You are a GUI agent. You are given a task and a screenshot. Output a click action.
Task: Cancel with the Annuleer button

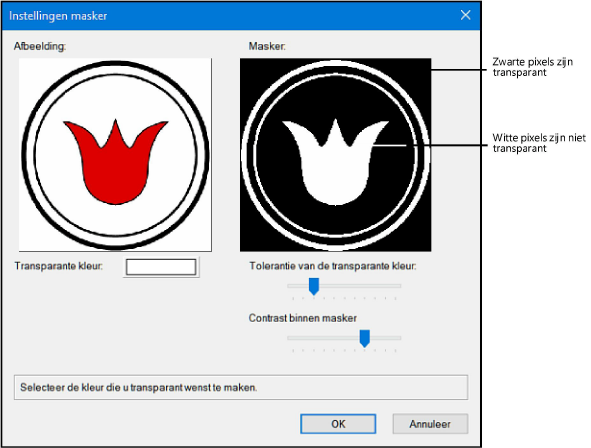click(x=430, y=424)
